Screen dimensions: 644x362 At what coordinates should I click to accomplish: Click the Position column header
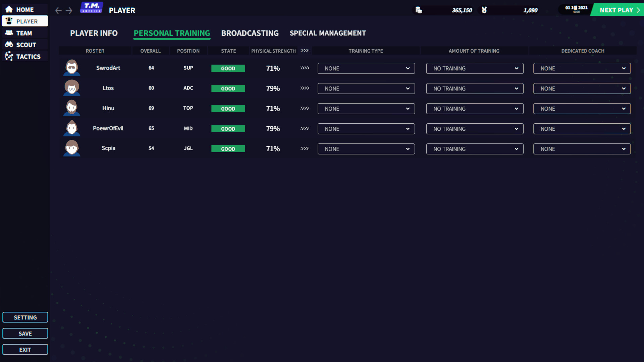[188, 51]
